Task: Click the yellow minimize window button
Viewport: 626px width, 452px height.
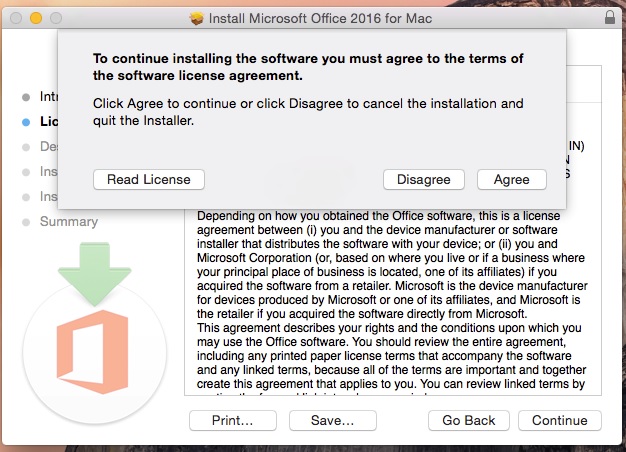Action: click(x=36, y=18)
